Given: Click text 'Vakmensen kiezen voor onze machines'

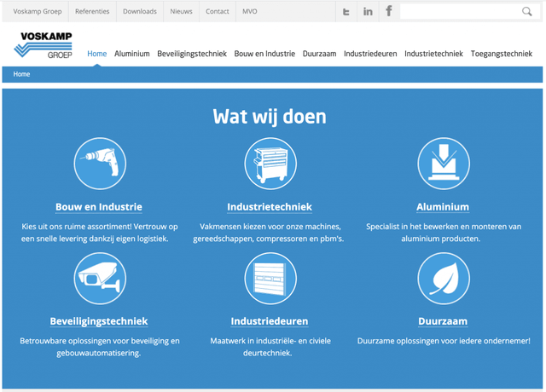Looking at the screenshot, I should click(x=270, y=227).
